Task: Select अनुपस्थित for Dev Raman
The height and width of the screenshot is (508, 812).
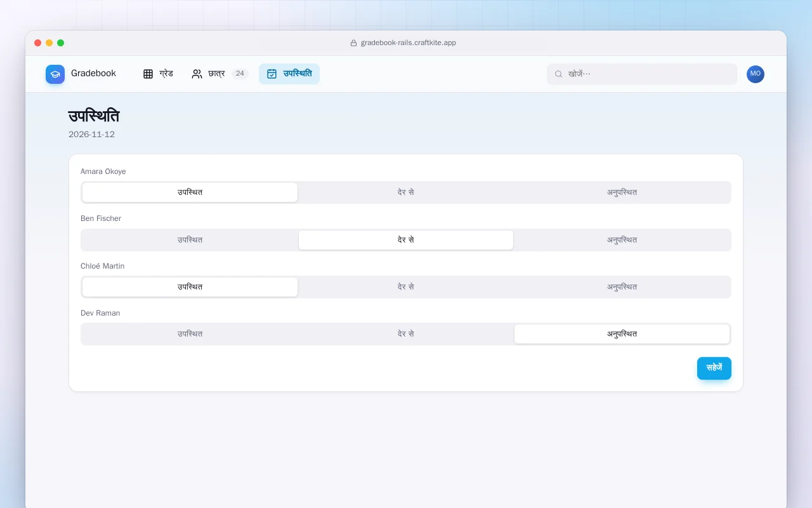Action: [622, 334]
